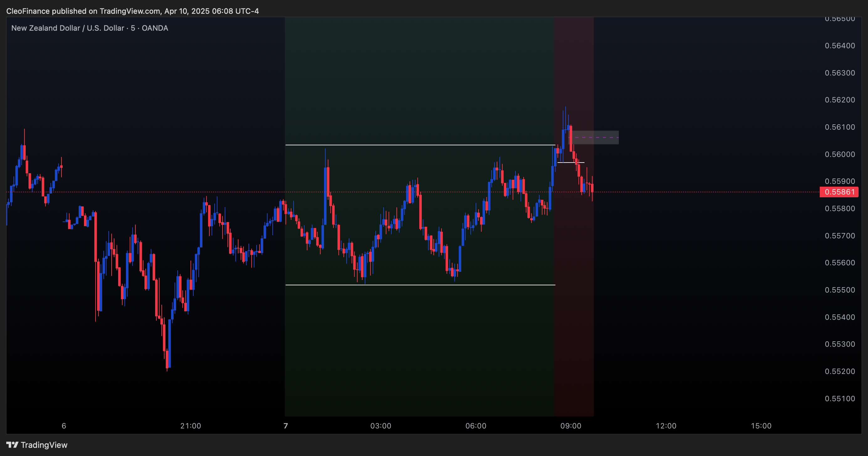Click the 'New Zealand Dollar / U.S. Dollar · 5 · OANDA' symbol title
This screenshot has height=456, width=868.
[90, 28]
